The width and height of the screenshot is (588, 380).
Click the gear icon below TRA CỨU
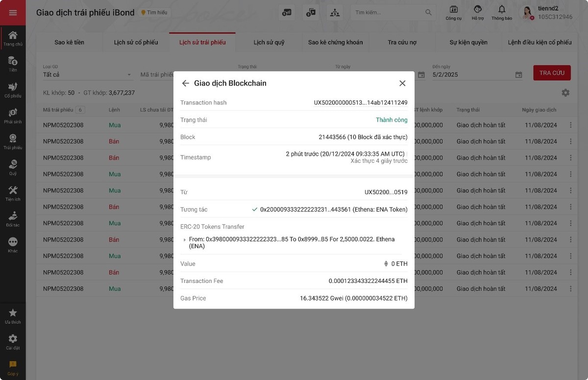coord(565,92)
